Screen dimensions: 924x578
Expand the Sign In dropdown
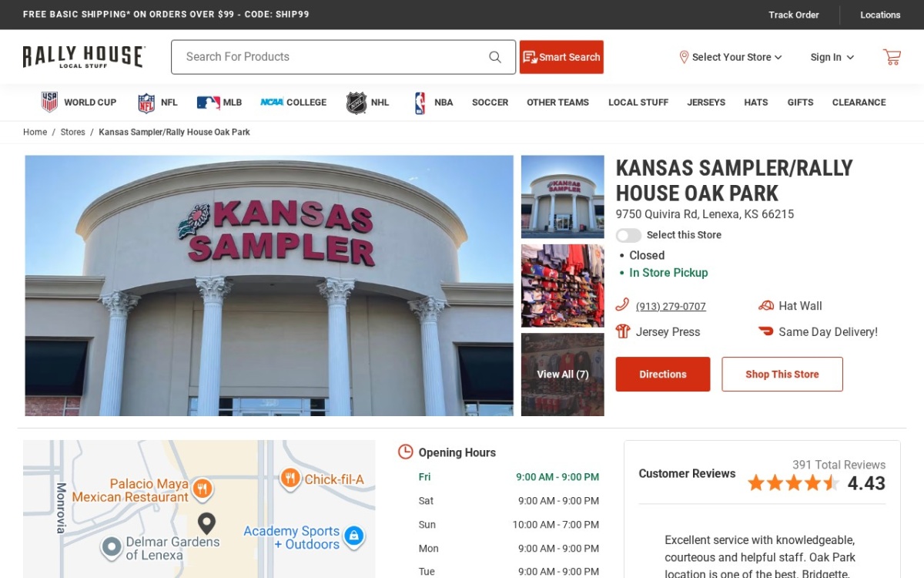[832, 57]
